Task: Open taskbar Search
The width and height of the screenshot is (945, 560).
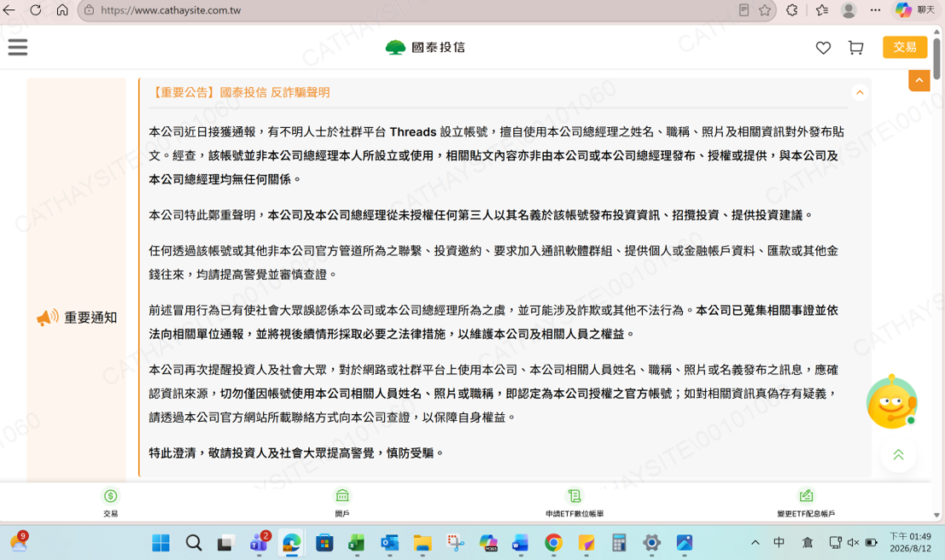Action: (x=194, y=543)
